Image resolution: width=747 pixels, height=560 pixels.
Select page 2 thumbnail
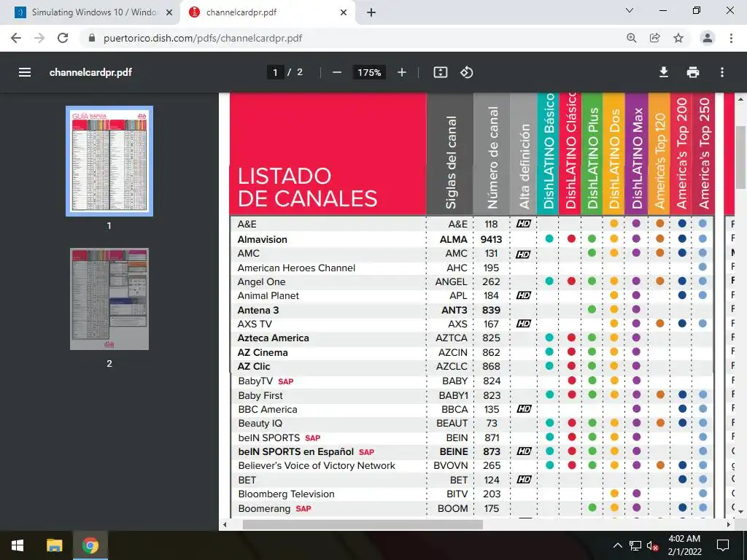109,298
